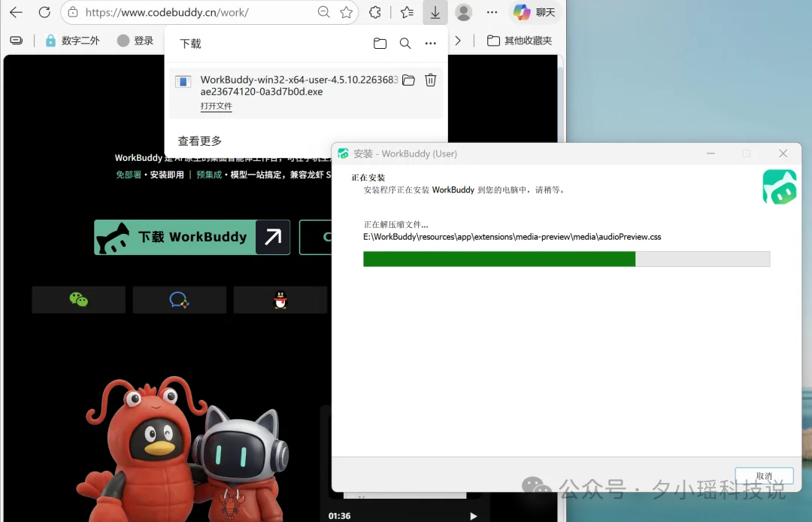Bookmark this page with the star icon
Image resolution: width=812 pixels, height=522 pixels.
[x=346, y=12]
